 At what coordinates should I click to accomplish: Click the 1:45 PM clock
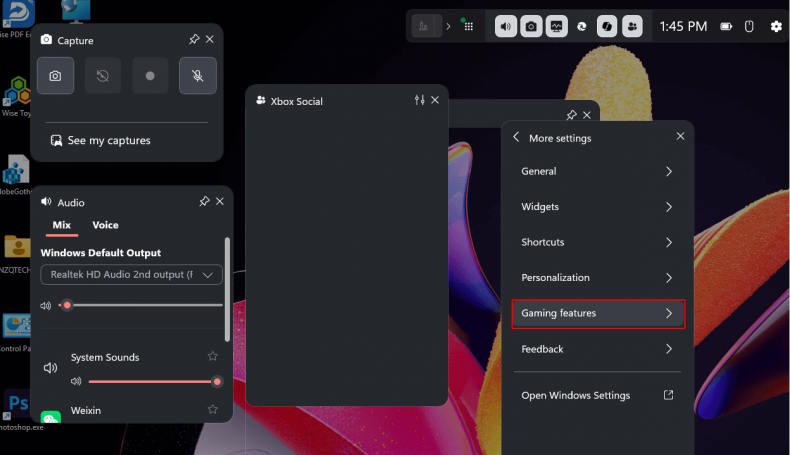pyautogui.click(x=683, y=26)
